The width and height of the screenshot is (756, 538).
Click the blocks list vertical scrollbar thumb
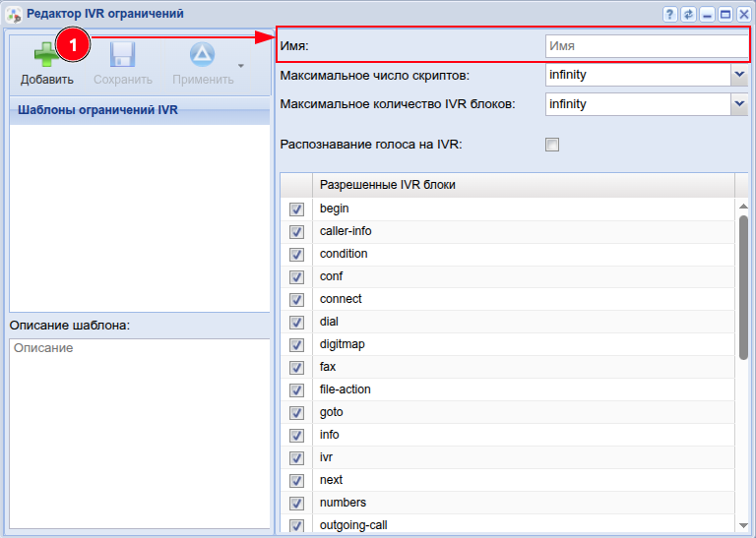click(x=743, y=287)
